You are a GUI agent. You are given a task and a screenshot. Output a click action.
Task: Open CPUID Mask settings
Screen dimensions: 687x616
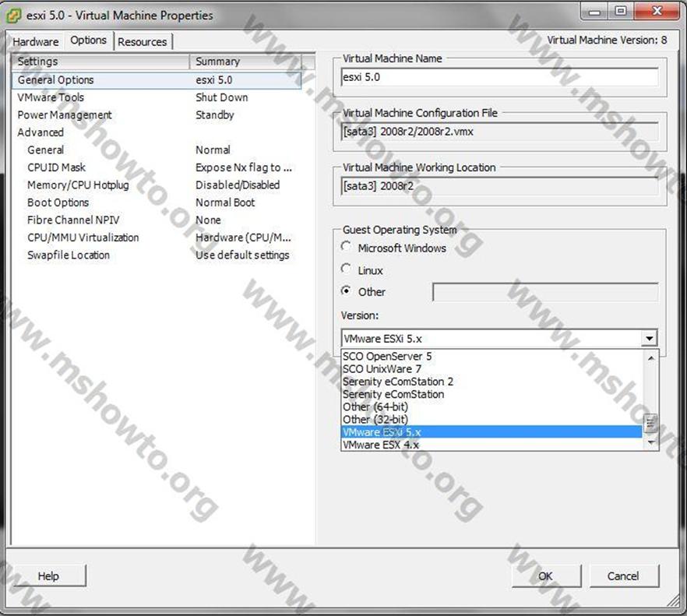tap(157, 167)
